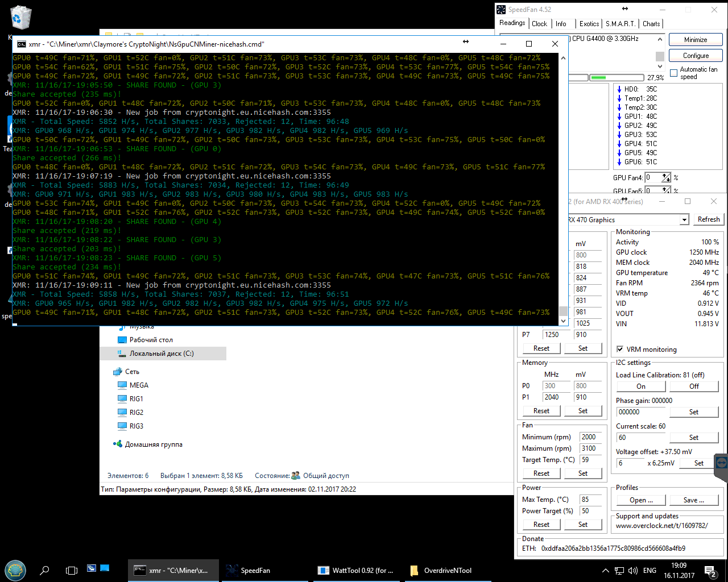Show hidden system tray icons chevron

coord(605,570)
